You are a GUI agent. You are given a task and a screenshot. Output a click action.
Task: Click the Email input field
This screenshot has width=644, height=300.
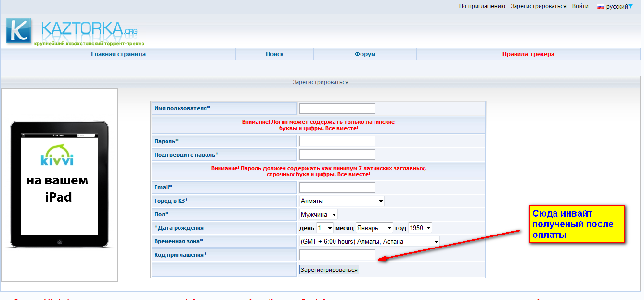[x=337, y=187]
